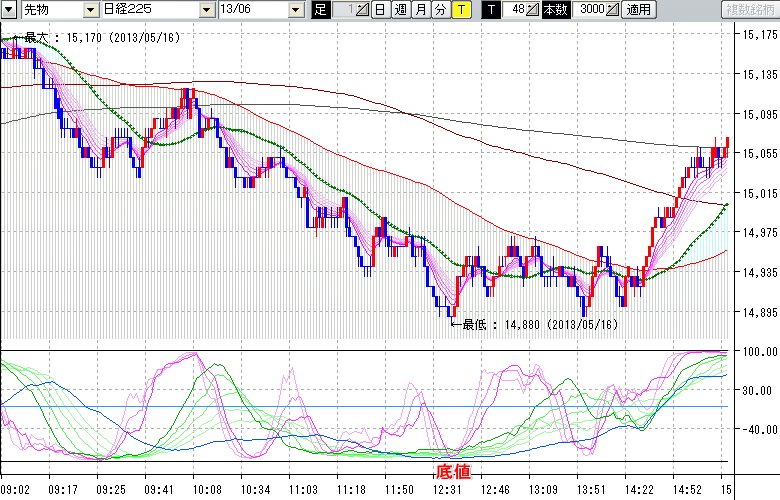Click the 複数銘柄 multiple symbols button
780x500 pixels.
pyautogui.click(x=750, y=10)
